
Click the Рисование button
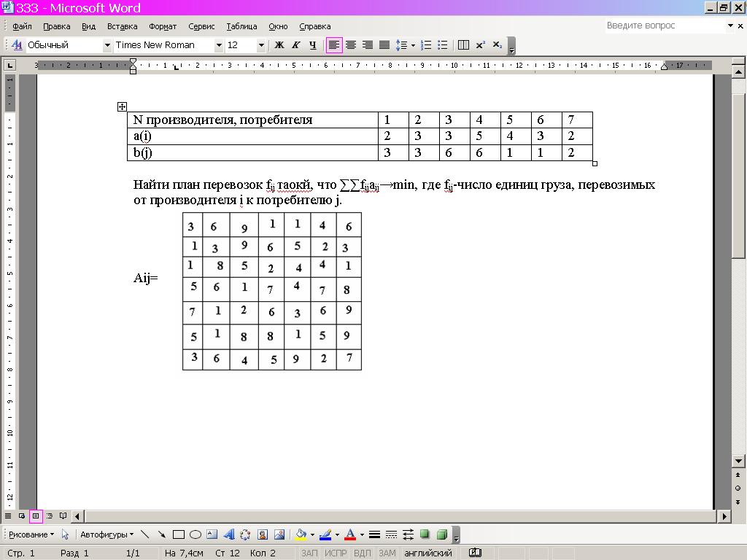(x=31, y=534)
